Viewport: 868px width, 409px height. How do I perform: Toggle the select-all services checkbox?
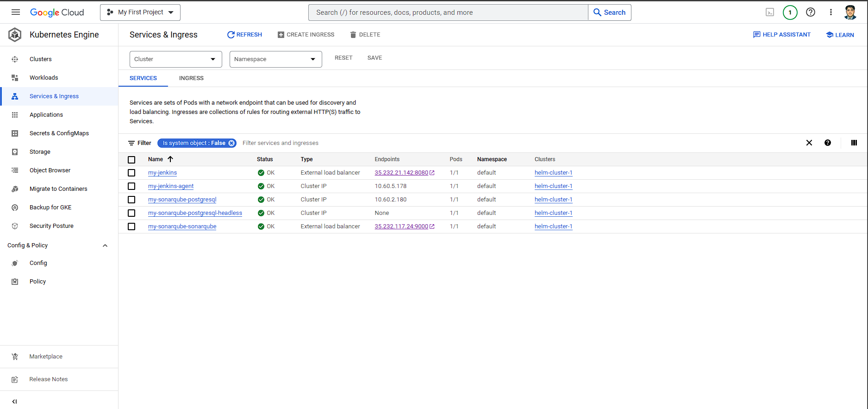(131, 159)
